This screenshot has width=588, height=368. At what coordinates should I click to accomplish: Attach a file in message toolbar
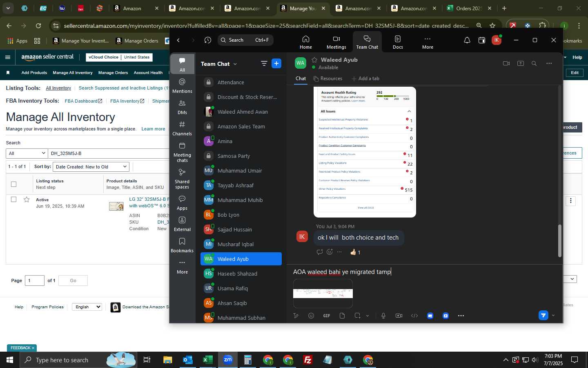(342, 316)
